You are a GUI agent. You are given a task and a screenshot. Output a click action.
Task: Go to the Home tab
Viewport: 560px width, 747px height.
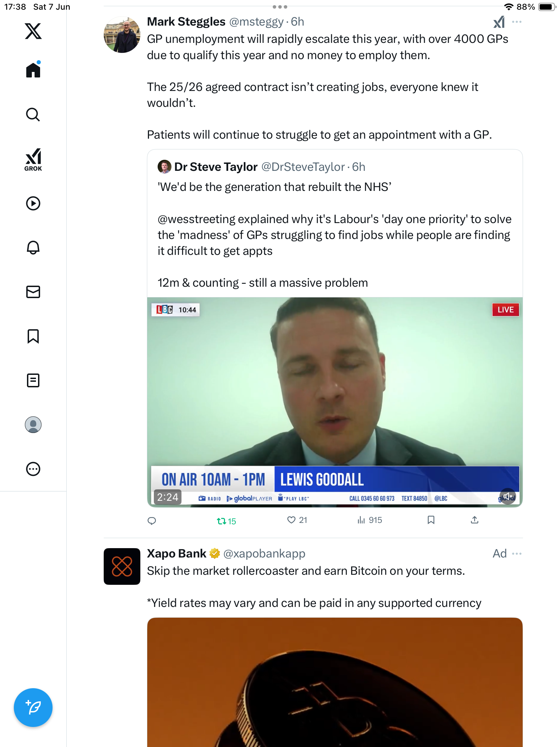click(x=33, y=70)
